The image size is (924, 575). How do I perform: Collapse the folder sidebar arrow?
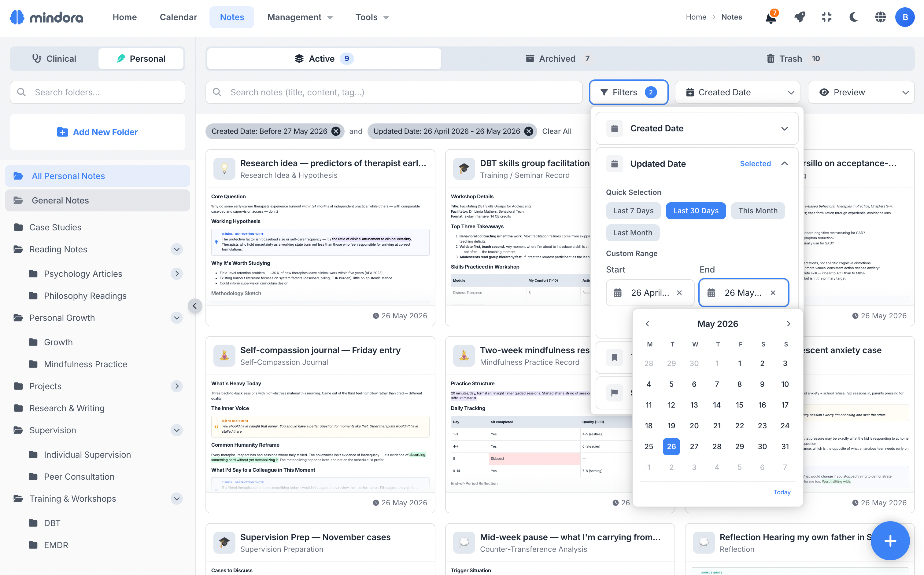(x=195, y=306)
